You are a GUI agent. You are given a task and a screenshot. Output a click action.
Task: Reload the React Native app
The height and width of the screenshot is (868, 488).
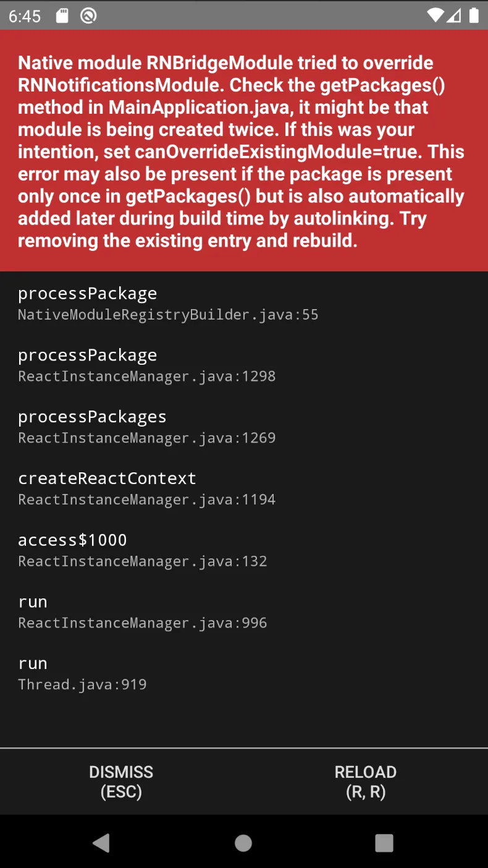365,781
